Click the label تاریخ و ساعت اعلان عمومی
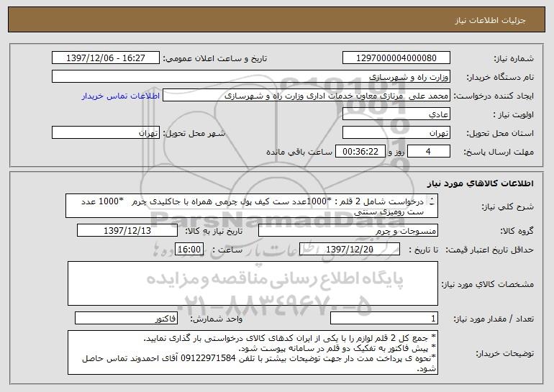 tap(215, 58)
